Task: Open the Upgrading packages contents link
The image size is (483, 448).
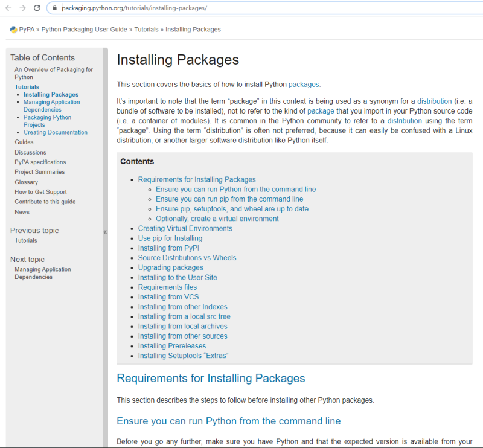Action: (171, 267)
